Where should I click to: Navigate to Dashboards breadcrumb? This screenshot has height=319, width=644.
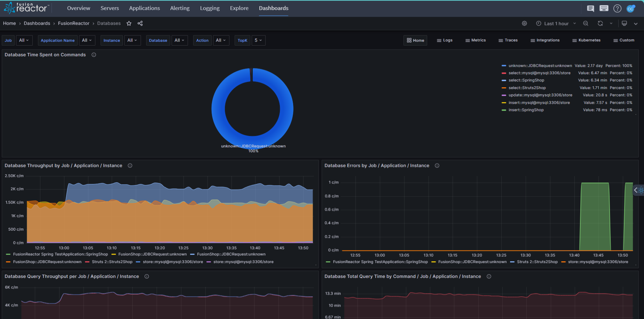37,23
